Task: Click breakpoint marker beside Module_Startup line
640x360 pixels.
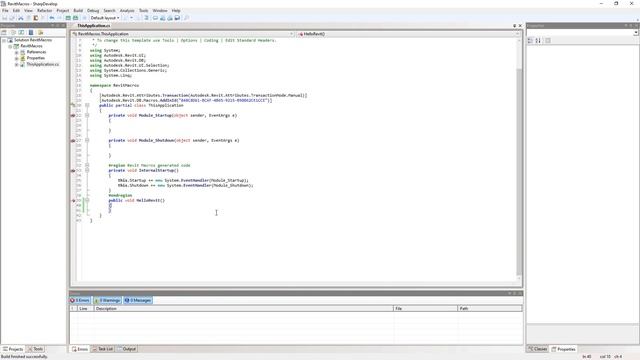Action: pos(73,116)
